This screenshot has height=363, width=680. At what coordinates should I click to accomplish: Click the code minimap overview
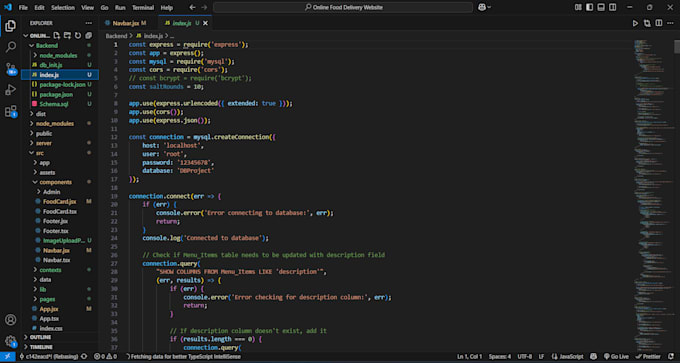[x=653, y=196]
